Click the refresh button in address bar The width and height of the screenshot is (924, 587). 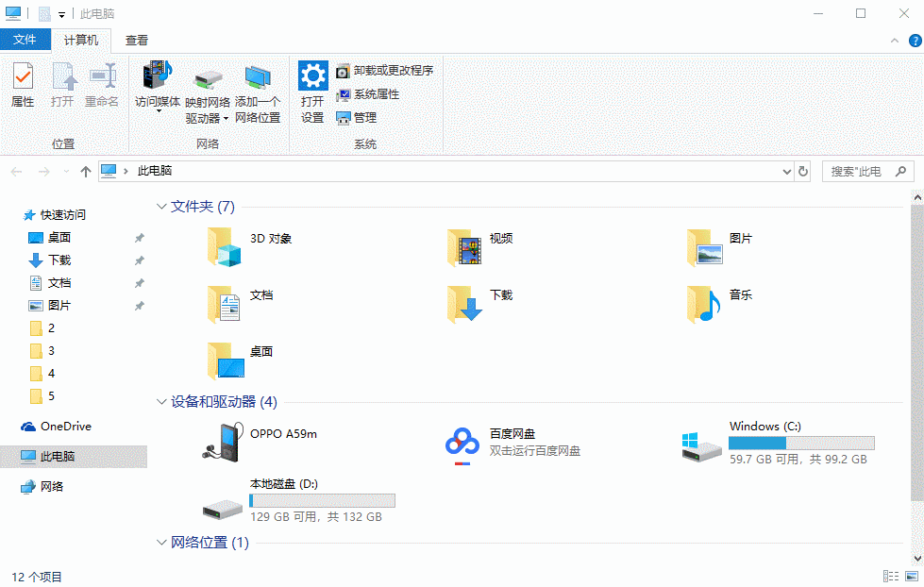tap(803, 171)
